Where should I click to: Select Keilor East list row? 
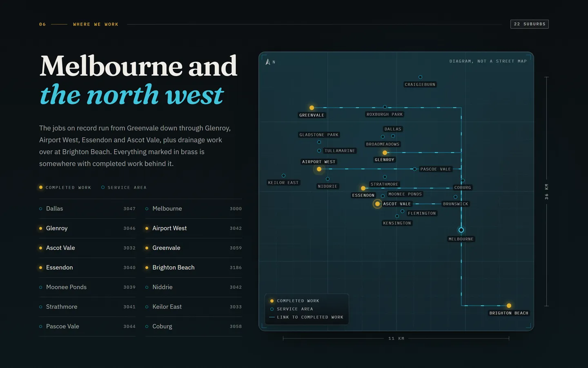point(194,307)
